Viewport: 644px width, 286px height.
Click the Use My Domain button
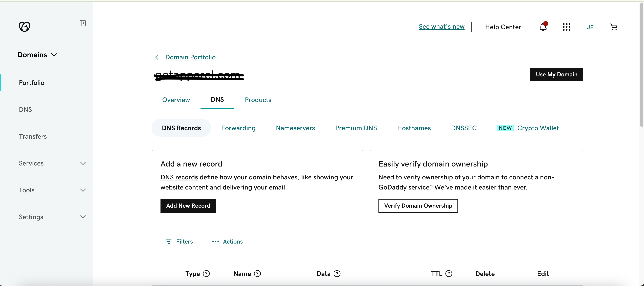click(x=556, y=74)
